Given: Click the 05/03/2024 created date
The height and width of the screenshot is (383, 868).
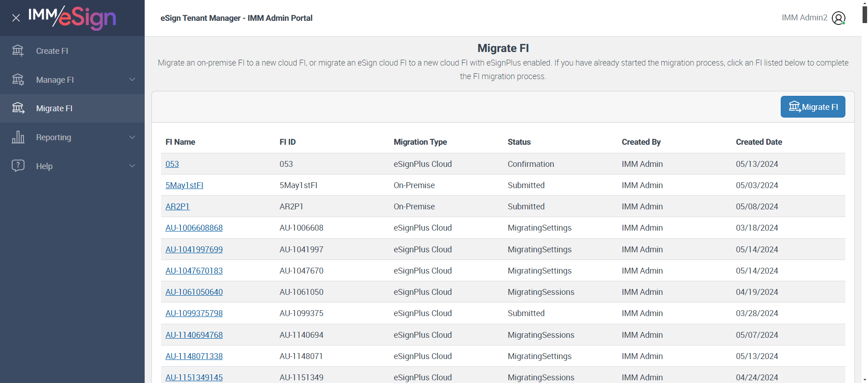Looking at the screenshot, I should coord(757,185).
